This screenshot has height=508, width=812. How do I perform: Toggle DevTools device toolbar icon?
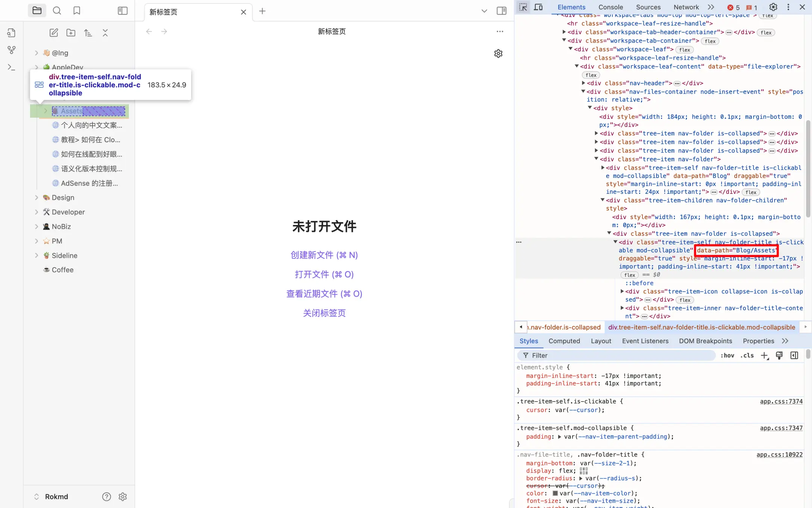(x=538, y=7)
